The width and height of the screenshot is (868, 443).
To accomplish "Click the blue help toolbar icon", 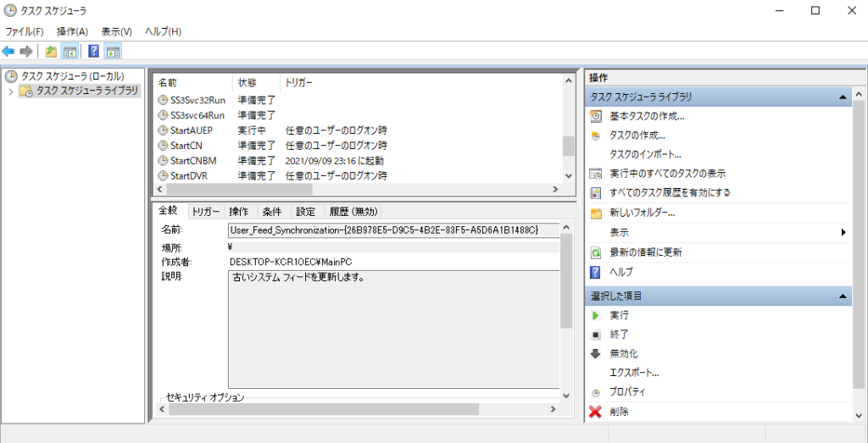I will coord(93,52).
